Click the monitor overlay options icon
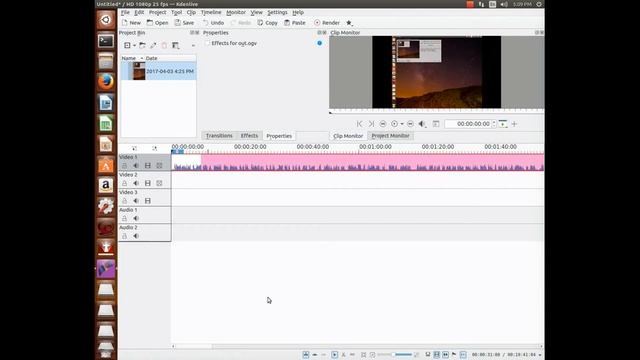The height and width of the screenshot is (360, 640). (x=436, y=124)
